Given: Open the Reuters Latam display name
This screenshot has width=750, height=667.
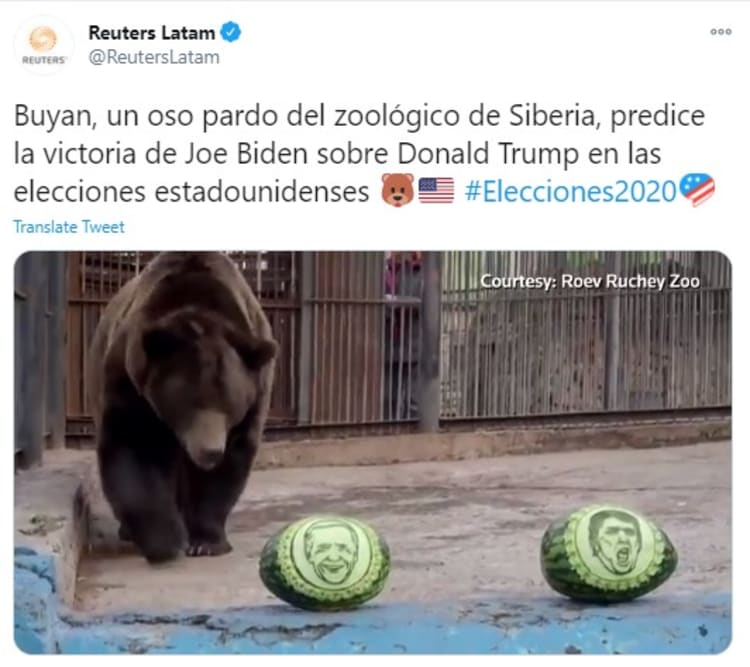Looking at the screenshot, I should click(x=152, y=33).
